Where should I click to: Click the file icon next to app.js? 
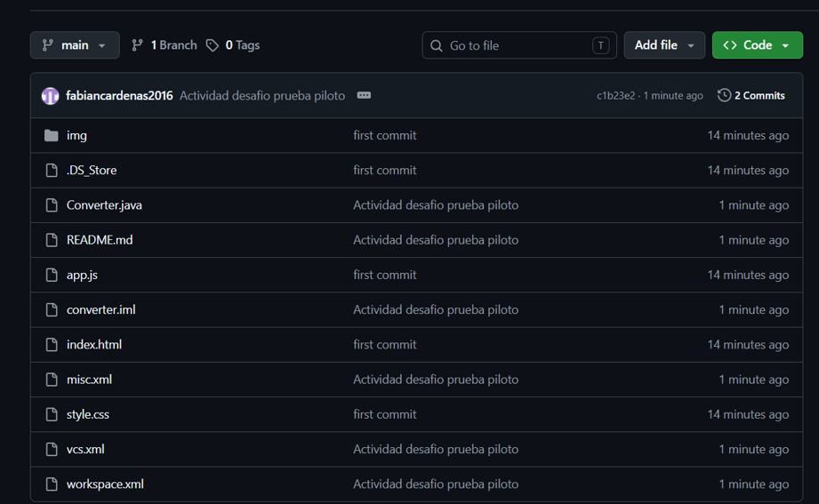pos(52,275)
